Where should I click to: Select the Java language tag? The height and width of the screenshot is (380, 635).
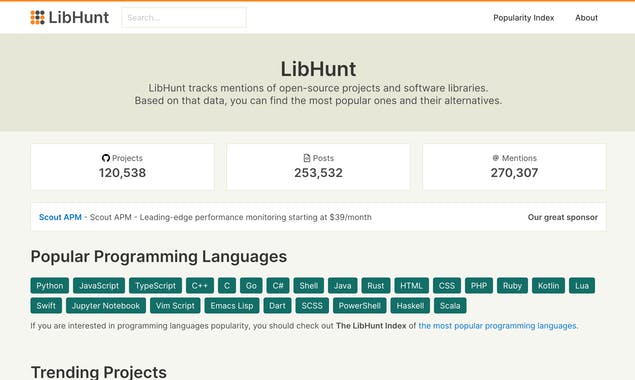343,286
